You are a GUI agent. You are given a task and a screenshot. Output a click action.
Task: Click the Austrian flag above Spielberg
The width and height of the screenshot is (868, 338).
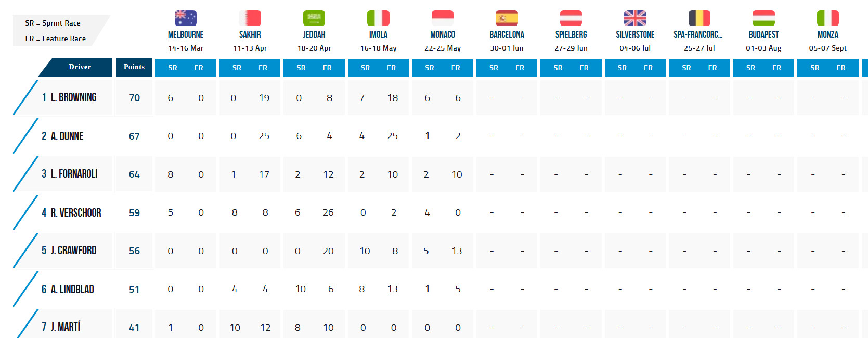pos(571,18)
